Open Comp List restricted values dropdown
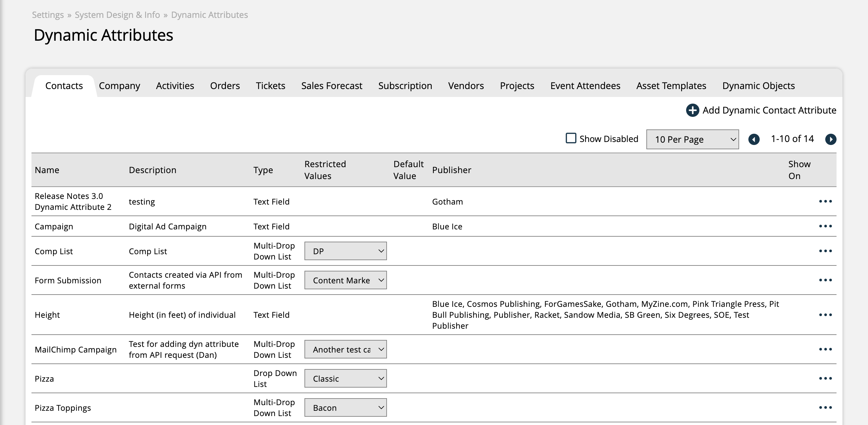This screenshot has height=425, width=868. tap(345, 251)
